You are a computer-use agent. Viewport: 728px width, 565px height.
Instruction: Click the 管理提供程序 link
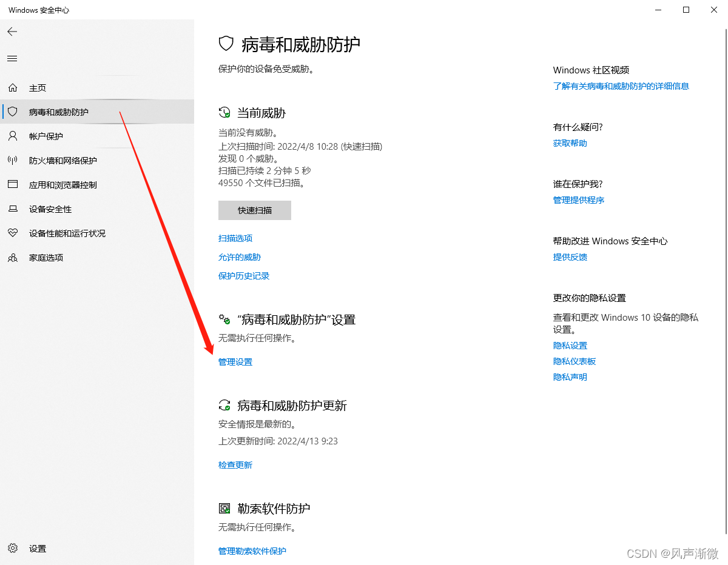(579, 200)
